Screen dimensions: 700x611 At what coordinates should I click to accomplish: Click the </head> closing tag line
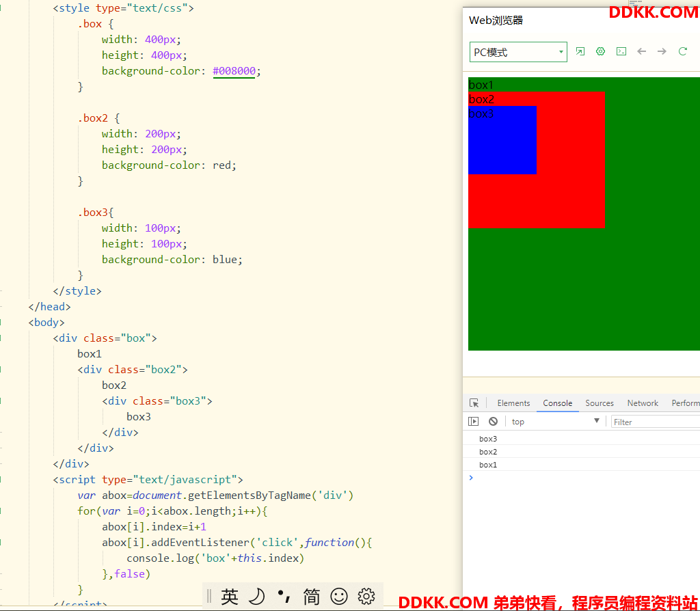coord(49,307)
